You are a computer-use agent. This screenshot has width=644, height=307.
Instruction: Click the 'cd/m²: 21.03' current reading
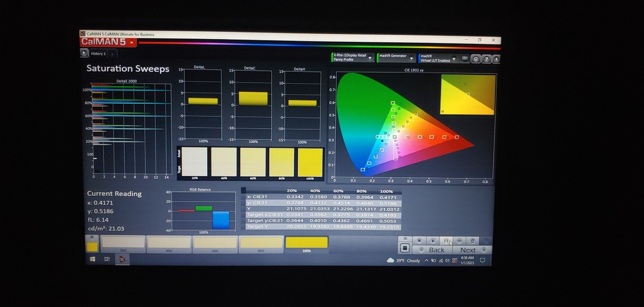tap(106, 228)
